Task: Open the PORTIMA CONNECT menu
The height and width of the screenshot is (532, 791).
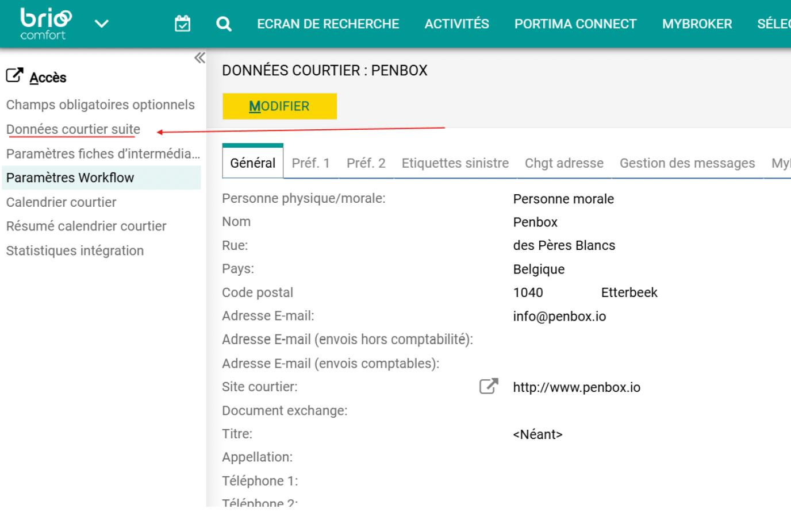Action: point(575,24)
